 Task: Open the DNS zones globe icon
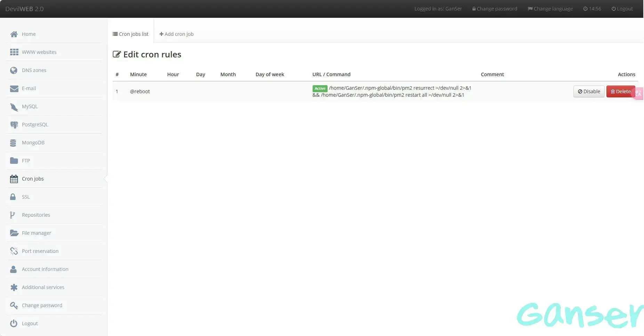coord(14,70)
